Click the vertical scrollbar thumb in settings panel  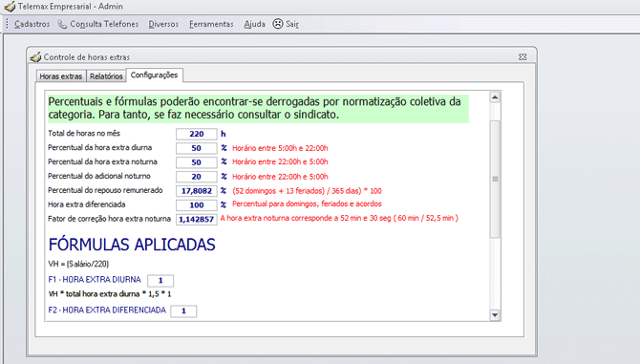[x=495, y=180]
